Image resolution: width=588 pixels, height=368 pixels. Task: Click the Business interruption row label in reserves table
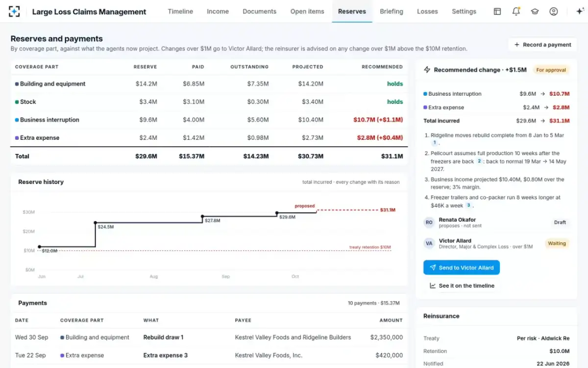point(49,120)
